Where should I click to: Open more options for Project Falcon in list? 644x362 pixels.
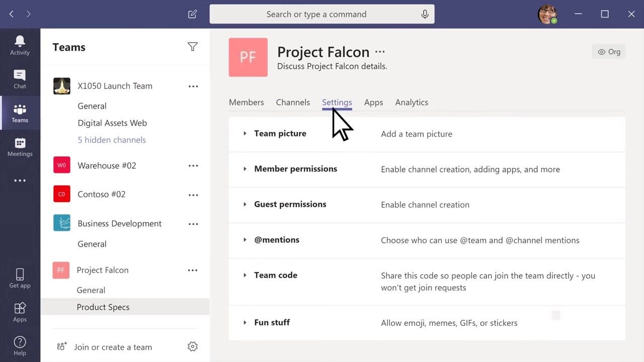(x=193, y=270)
